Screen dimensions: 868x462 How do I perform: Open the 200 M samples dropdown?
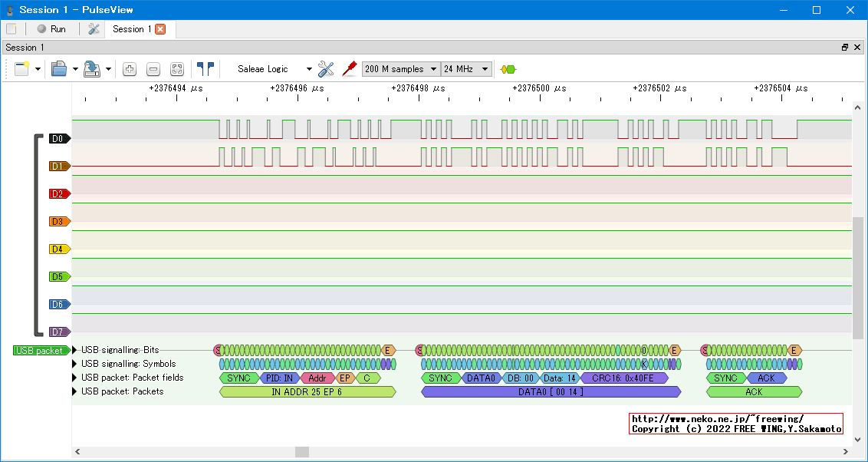(x=401, y=69)
